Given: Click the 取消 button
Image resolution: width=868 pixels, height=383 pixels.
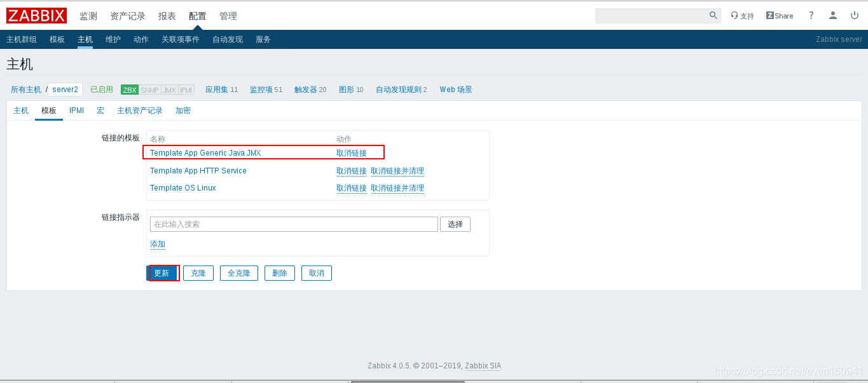Looking at the screenshot, I should 317,273.
